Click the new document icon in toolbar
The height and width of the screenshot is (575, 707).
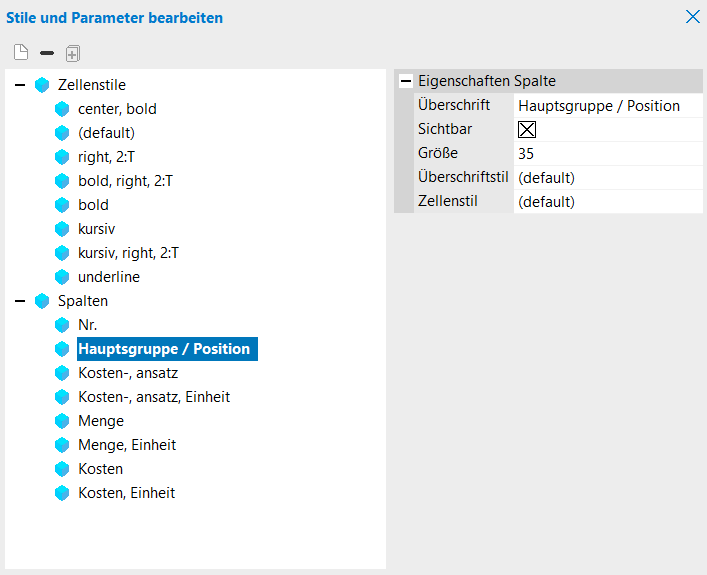tap(21, 52)
